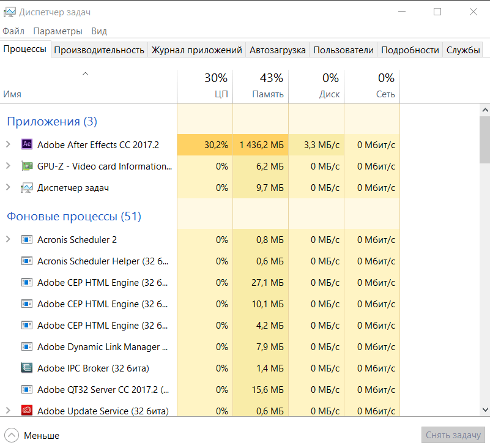Viewport: 490px width, 448px height.
Task: Click the 27,1 МБ memory cell
Action: [x=267, y=283]
